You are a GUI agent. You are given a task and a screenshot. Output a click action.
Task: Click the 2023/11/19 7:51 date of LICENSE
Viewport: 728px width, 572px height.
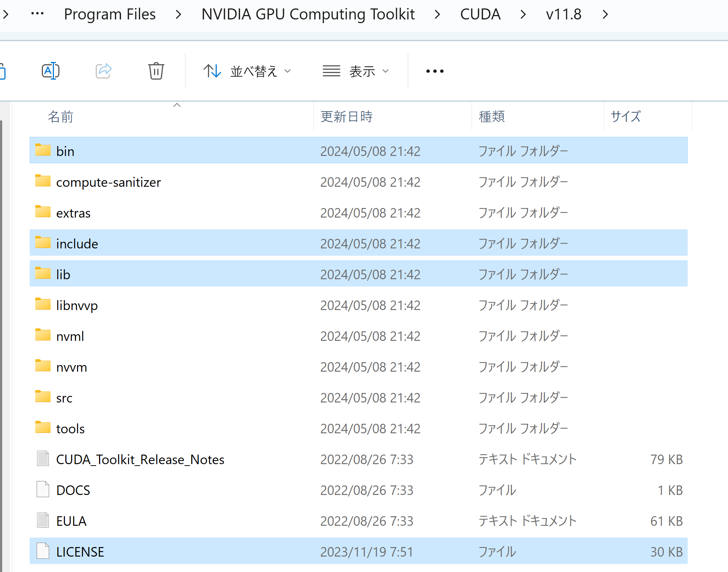[367, 552]
